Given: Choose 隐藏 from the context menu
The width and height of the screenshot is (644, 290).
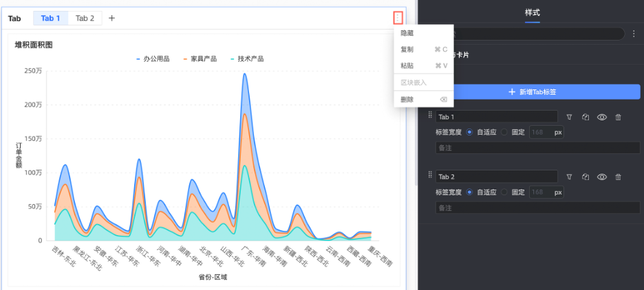Looking at the screenshot, I should (x=407, y=33).
